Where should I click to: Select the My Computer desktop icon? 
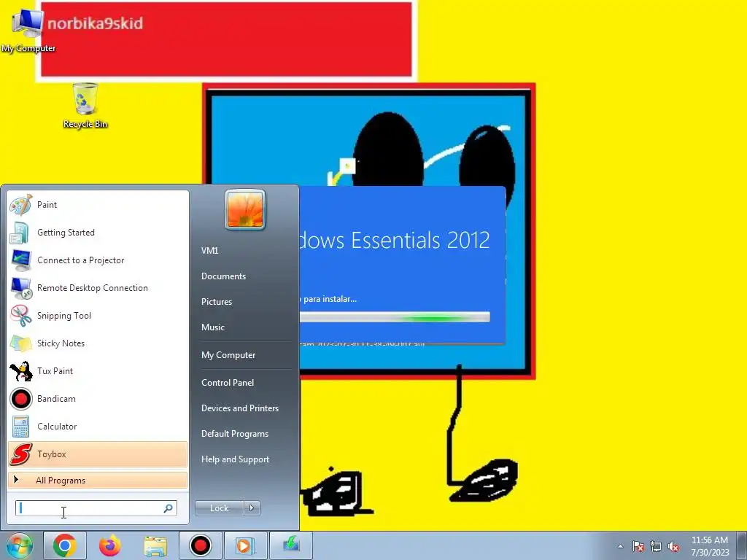click(28, 31)
